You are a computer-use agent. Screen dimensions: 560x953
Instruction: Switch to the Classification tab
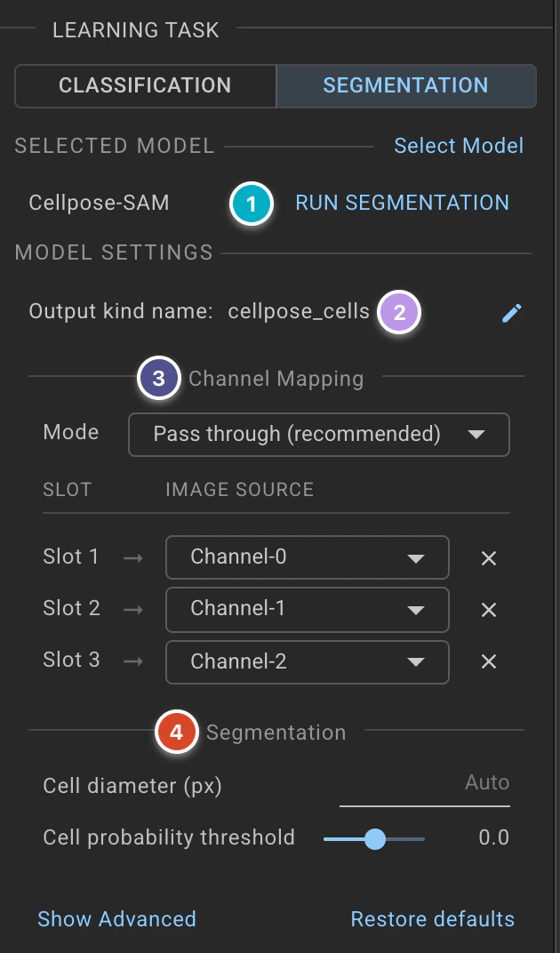pos(145,85)
